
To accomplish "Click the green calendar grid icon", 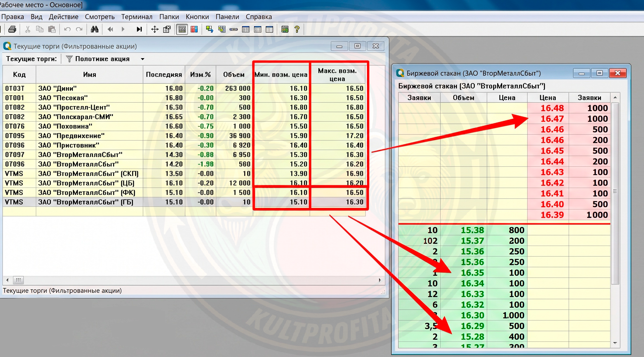I will tap(285, 29).
